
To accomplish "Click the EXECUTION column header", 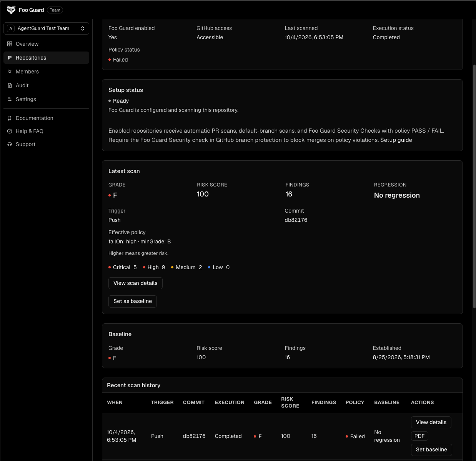I will click(230, 403).
